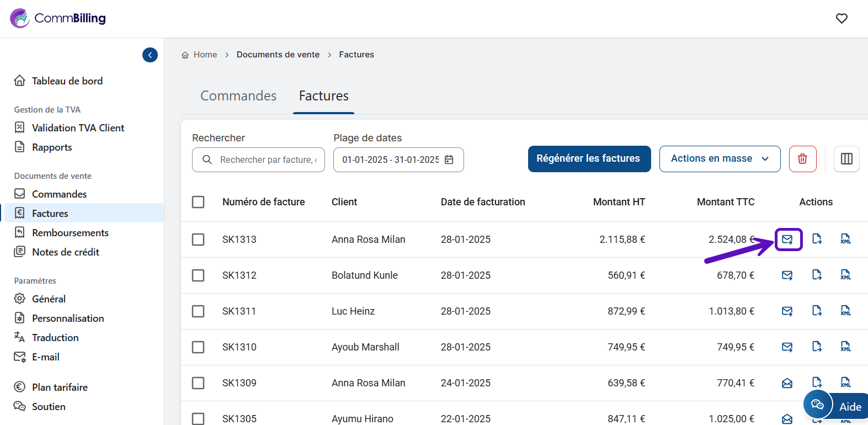The image size is (868, 425).
Task: Download XML for invoice SK1312
Action: click(845, 275)
